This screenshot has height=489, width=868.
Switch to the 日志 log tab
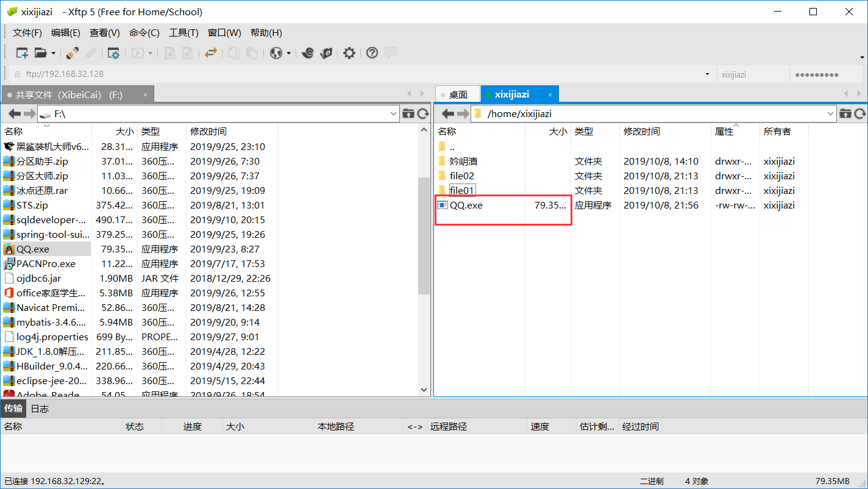40,409
